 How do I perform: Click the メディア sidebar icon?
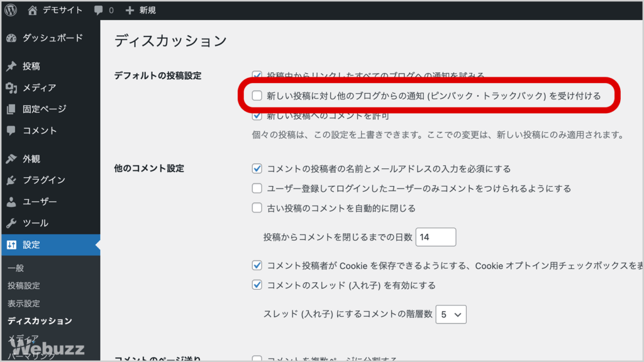tap(11, 87)
